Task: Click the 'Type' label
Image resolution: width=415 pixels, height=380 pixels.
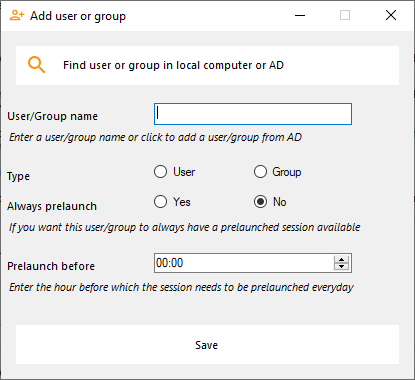Action: 18,176
